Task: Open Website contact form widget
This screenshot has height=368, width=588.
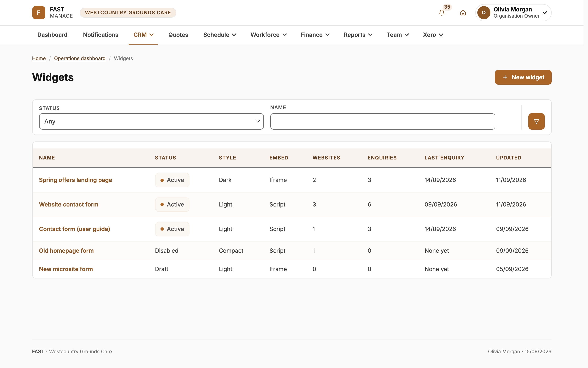Action: click(69, 204)
